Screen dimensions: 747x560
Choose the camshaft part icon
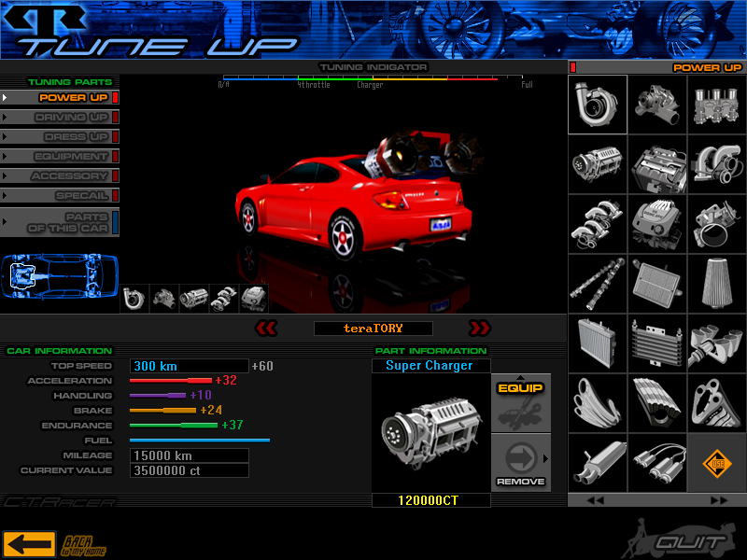click(598, 284)
